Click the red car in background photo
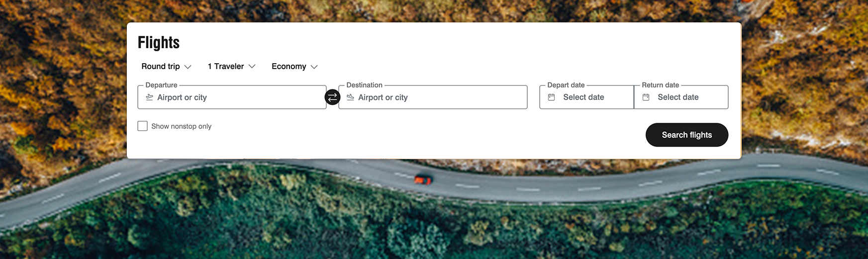The width and height of the screenshot is (868, 259). (423, 179)
